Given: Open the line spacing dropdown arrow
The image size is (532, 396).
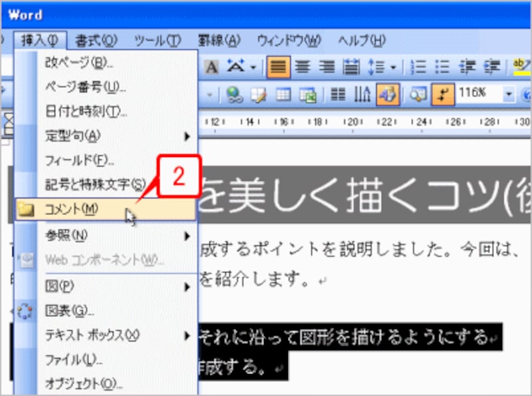Looking at the screenshot, I should point(393,67).
